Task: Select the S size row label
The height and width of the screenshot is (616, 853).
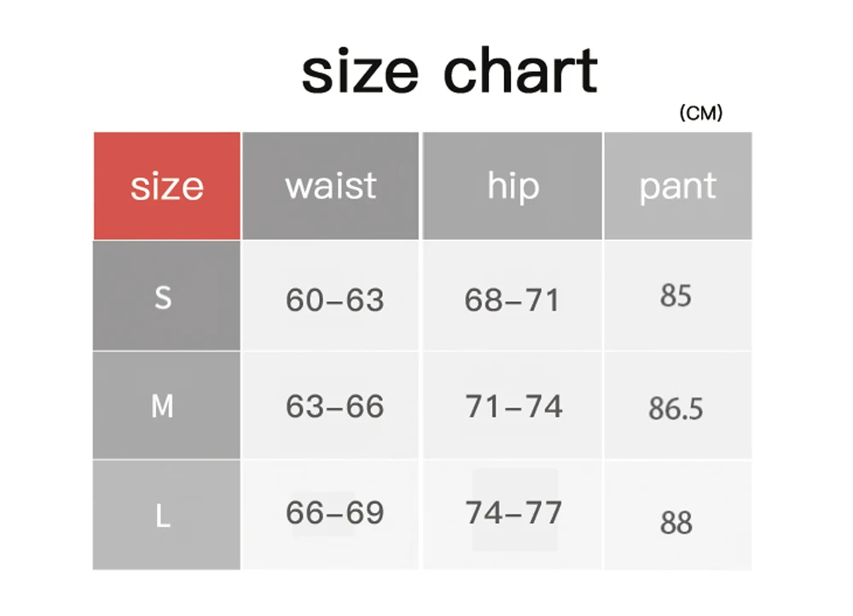Action: (x=164, y=297)
